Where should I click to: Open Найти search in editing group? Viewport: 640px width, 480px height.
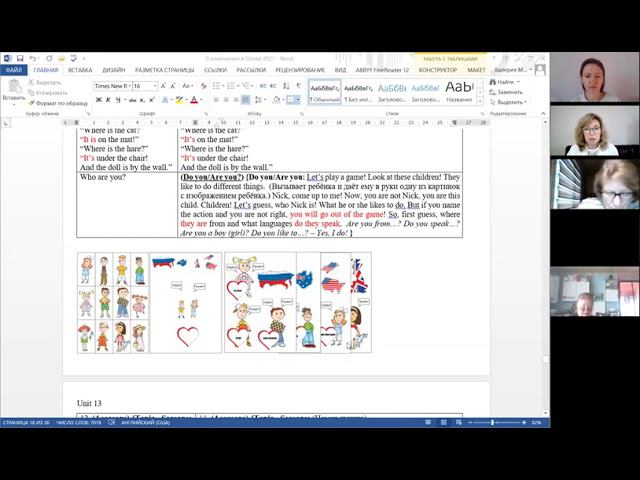tap(505, 82)
